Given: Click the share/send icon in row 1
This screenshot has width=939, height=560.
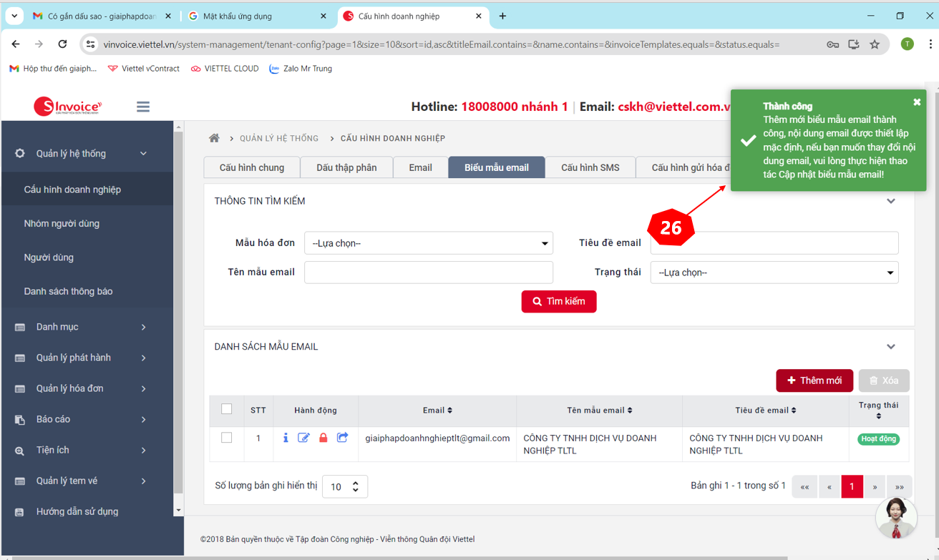Looking at the screenshot, I should (343, 438).
